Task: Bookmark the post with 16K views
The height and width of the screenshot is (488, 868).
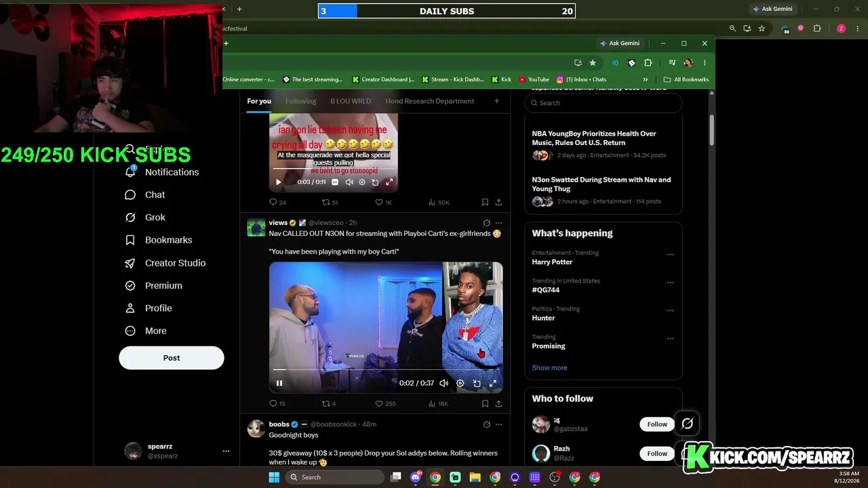Action: (485, 403)
